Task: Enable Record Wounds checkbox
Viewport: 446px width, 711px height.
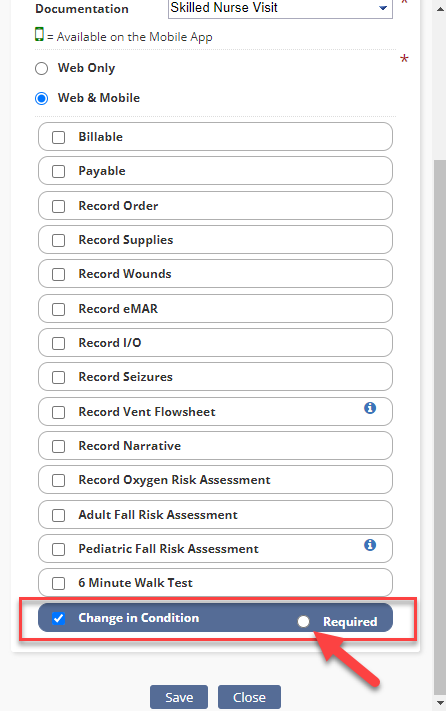Action: pyautogui.click(x=58, y=274)
